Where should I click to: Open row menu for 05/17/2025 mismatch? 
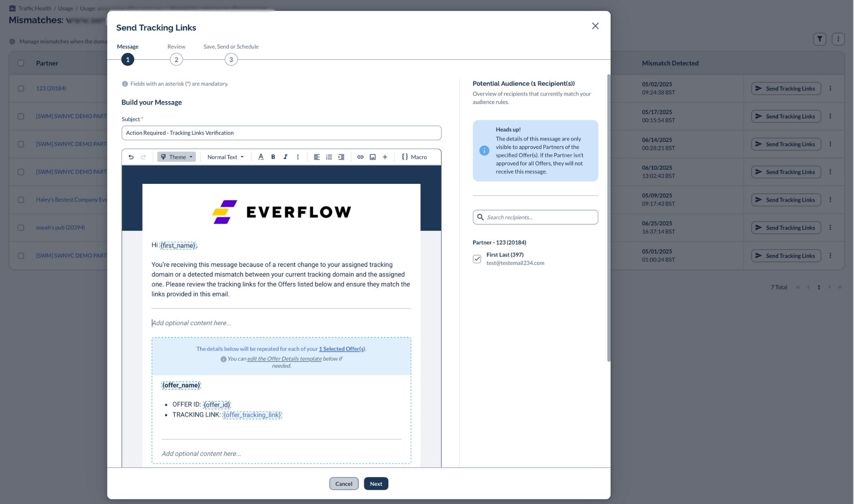[830, 116]
